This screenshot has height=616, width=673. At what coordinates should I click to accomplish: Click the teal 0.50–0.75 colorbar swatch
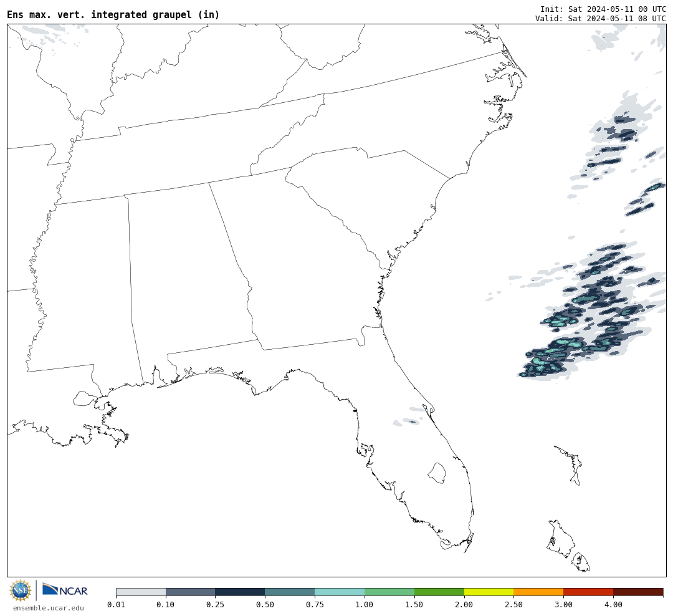click(290, 592)
